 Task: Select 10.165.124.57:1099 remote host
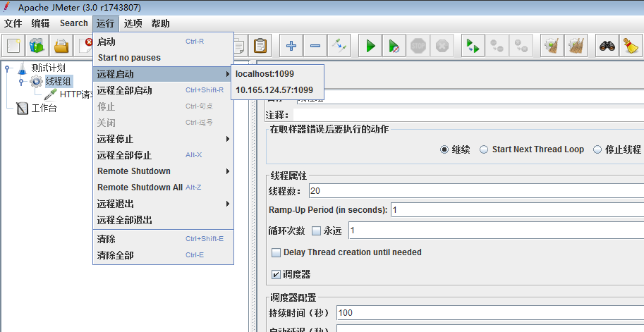(x=278, y=90)
